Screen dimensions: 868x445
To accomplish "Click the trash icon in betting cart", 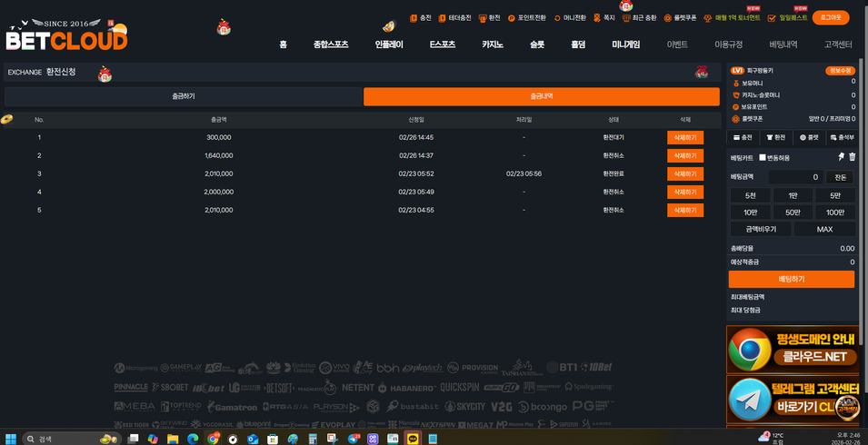I will (852, 157).
